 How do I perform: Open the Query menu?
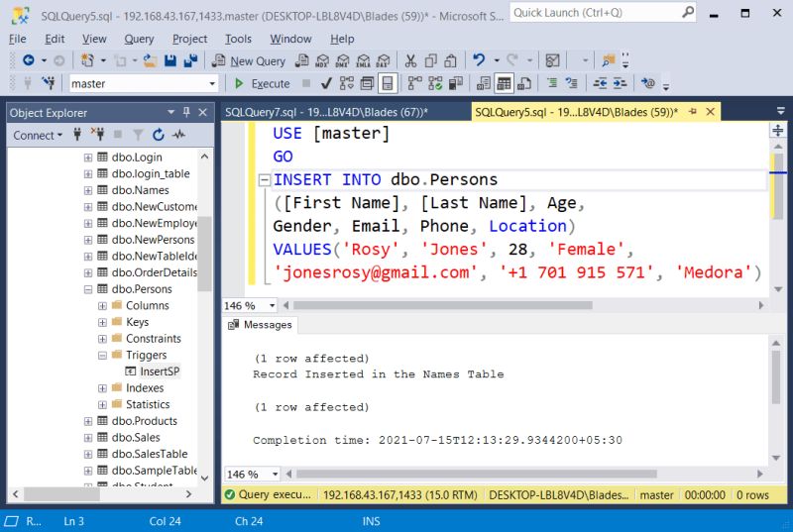(x=139, y=39)
